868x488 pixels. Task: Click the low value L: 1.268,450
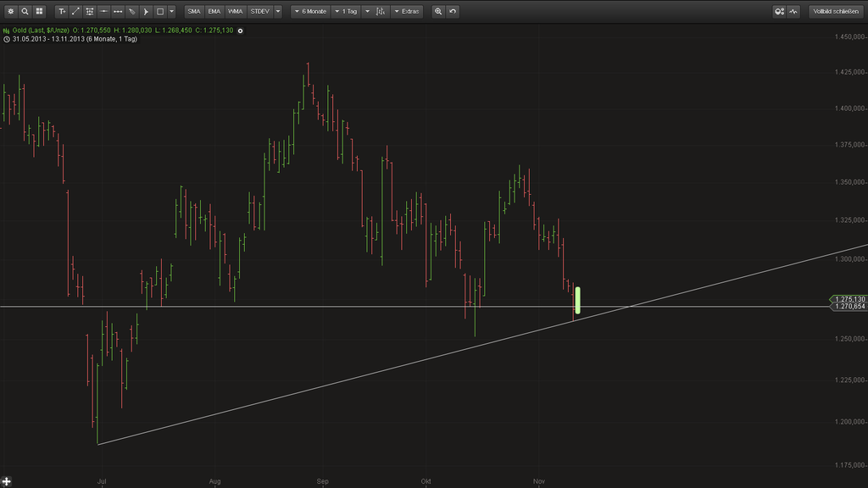tap(173, 30)
